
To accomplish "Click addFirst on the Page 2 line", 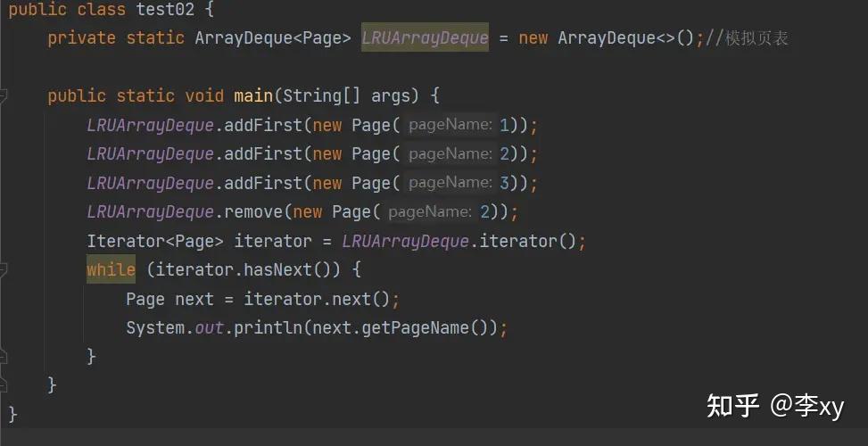I will point(263,153).
